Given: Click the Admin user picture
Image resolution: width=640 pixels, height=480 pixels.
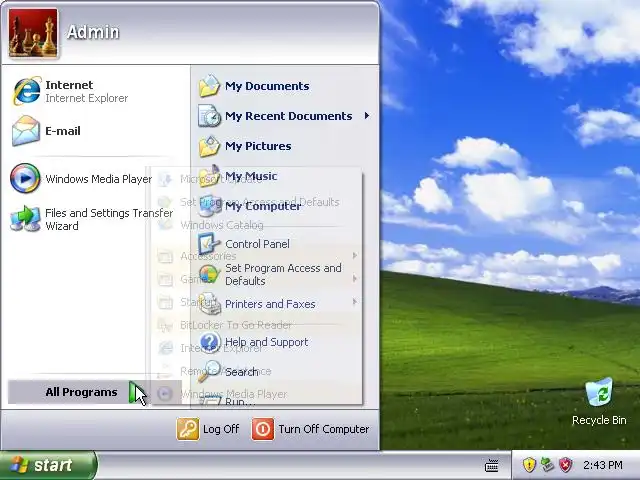Looking at the screenshot, I should click(x=33, y=33).
